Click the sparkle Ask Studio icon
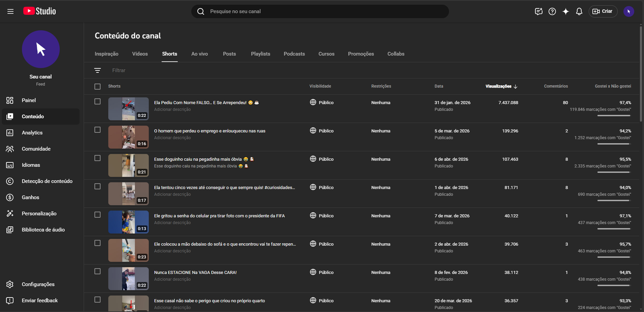This screenshot has height=312, width=644. click(x=566, y=11)
